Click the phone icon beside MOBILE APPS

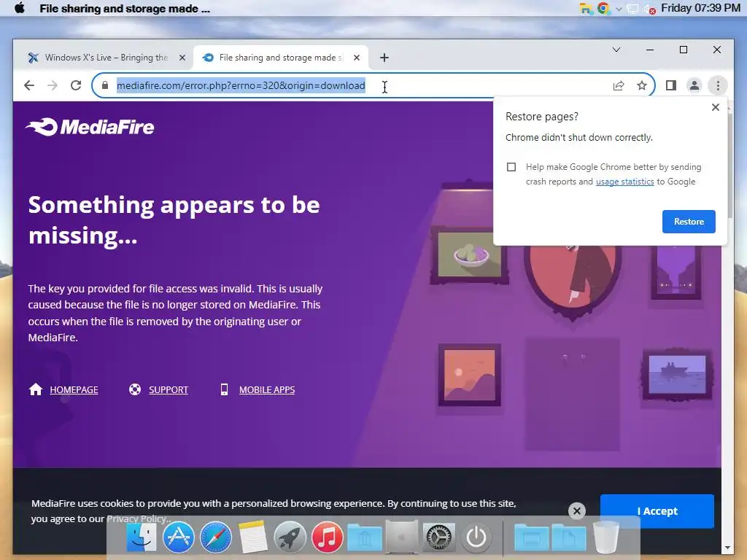[224, 389]
